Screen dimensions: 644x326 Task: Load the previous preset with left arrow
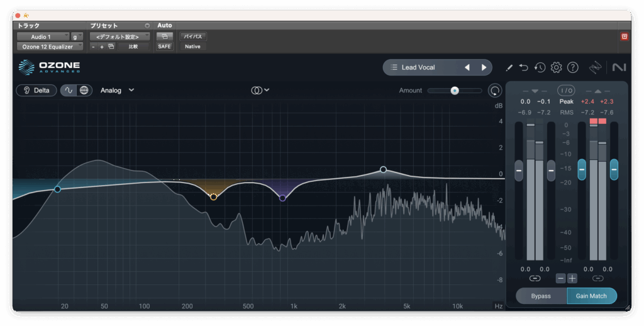click(x=467, y=67)
